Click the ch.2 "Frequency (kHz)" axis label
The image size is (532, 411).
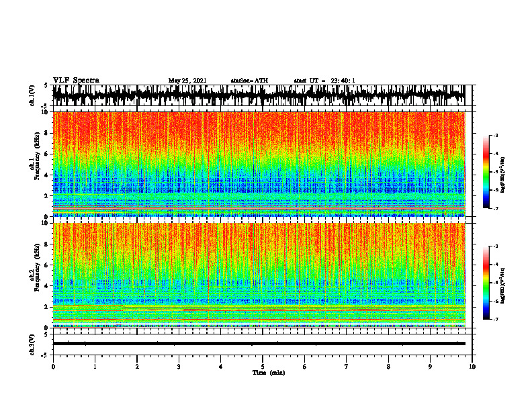(x=38, y=267)
